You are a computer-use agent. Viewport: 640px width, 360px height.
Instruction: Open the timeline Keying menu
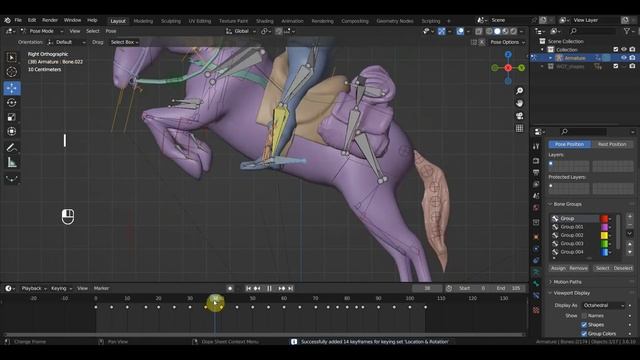click(x=61, y=288)
